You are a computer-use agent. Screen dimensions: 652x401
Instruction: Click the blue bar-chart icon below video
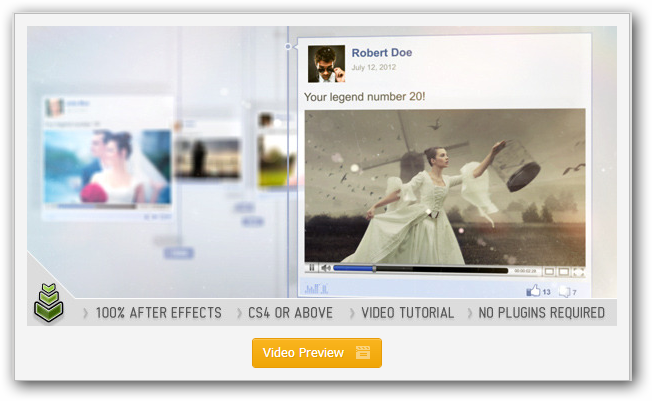[x=316, y=288]
